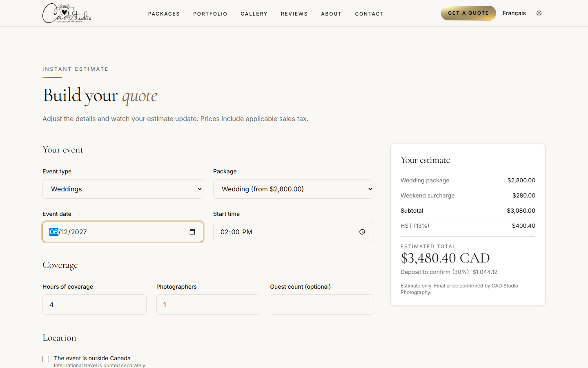Open the About page

(x=331, y=14)
